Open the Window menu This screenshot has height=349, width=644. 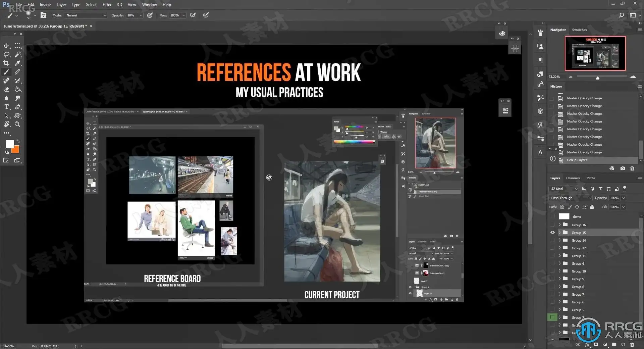click(x=149, y=5)
